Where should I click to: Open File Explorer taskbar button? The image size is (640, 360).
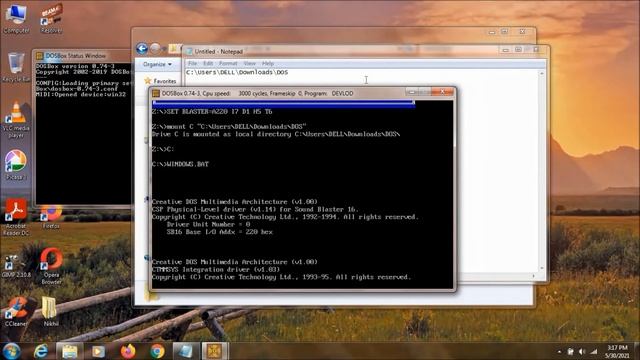(x=69, y=351)
